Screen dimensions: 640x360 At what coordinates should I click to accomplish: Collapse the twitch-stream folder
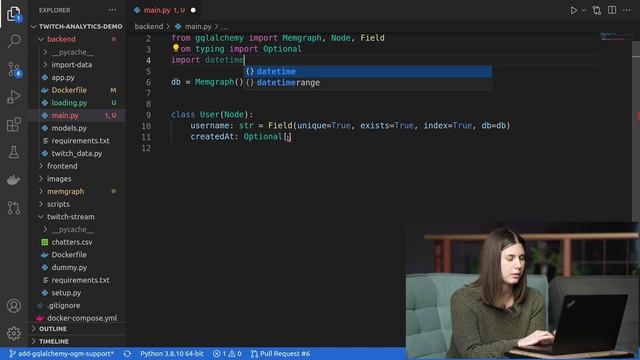[77, 217]
